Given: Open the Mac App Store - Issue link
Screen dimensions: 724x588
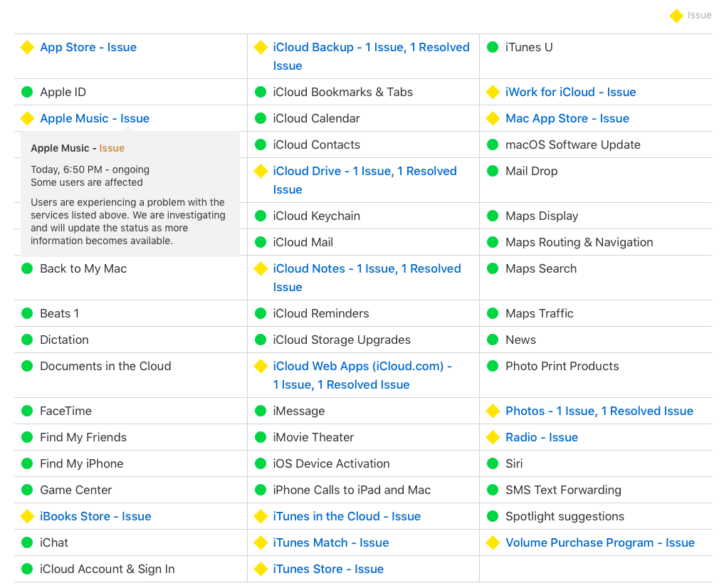Looking at the screenshot, I should click(x=567, y=119).
